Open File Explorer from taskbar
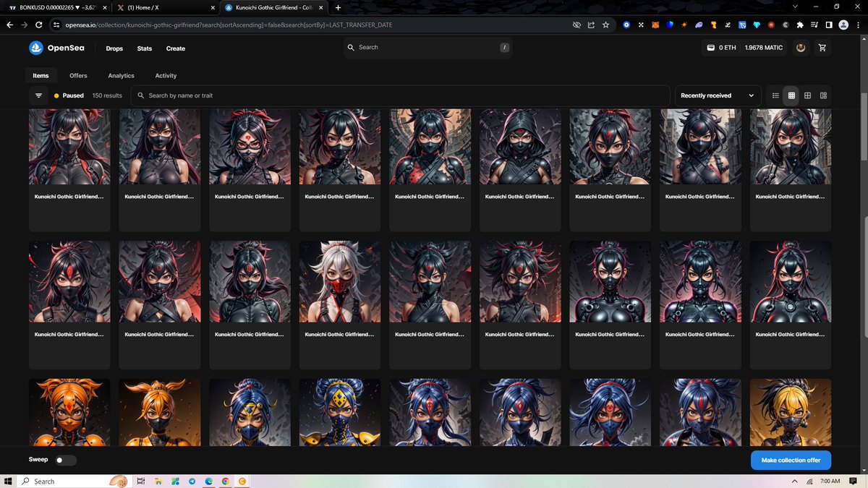 158,481
